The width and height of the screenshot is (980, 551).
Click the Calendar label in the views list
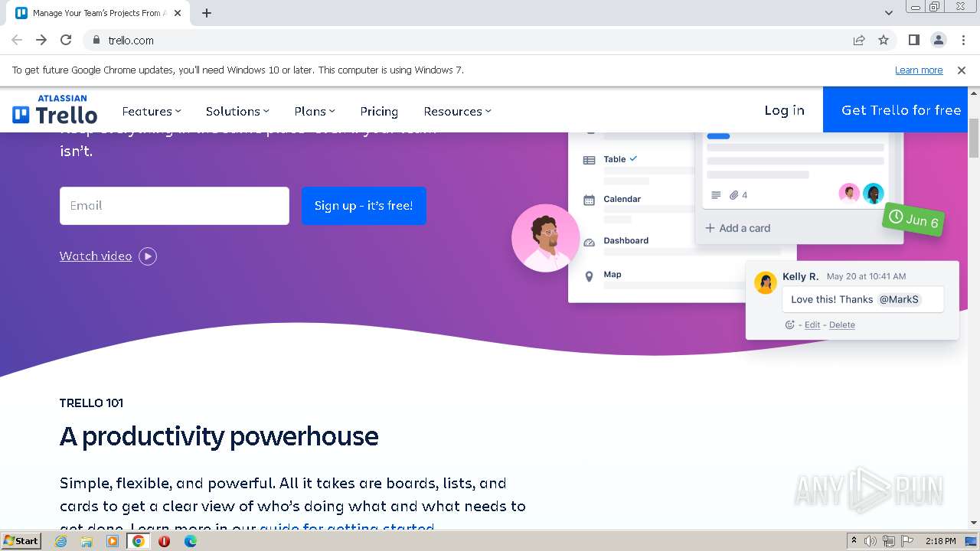coord(622,199)
